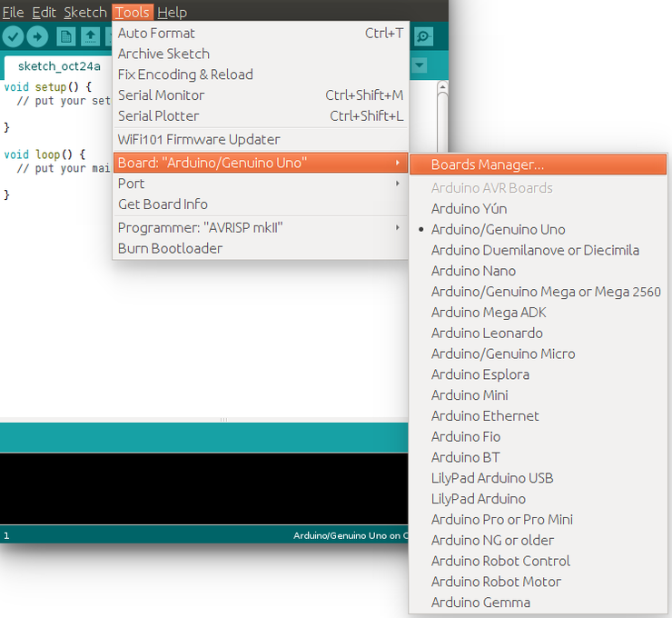Choose Arduino Nano from the board list
Image resolution: width=672 pixels, height=618 pixels.
473,271
